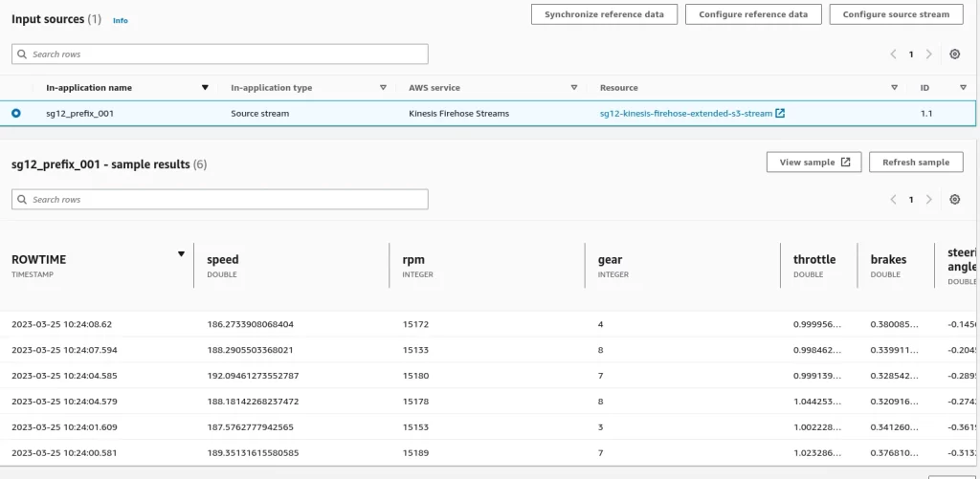Click rpm value 15189
Viewport: 980px width, 479px height.
click(415, 453)
